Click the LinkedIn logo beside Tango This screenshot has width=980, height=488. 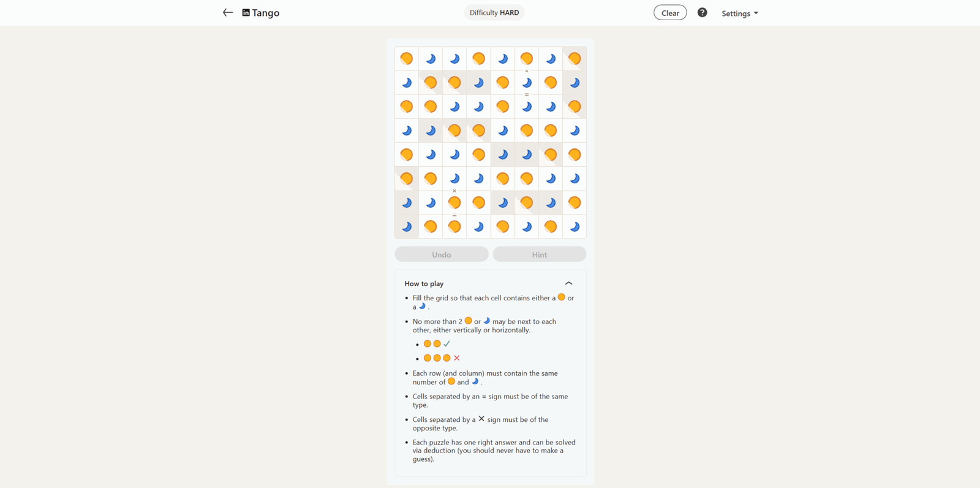tap(246, 12)
